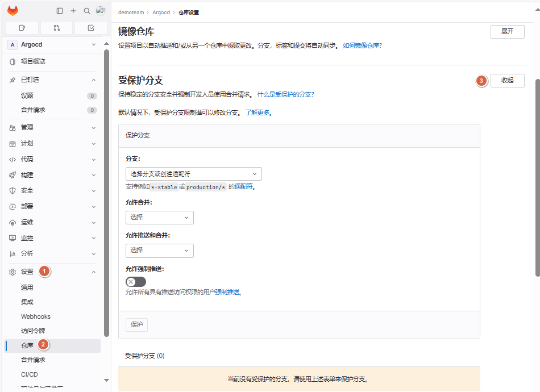Click the 代码 code brackets icon
The height and width of the screenshot is (392, 540).
click(x=13, y=159)
